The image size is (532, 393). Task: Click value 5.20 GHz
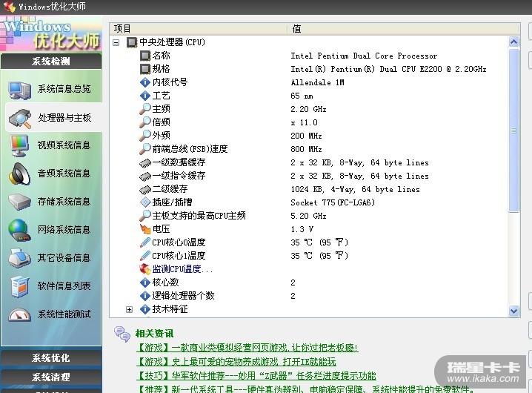308,216
